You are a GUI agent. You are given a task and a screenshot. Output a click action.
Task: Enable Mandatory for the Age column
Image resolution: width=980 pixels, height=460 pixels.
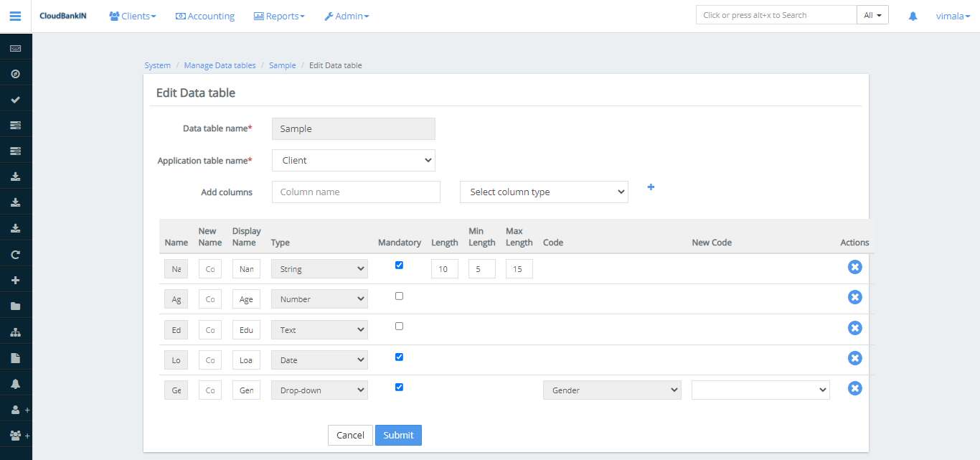[399, 295]
